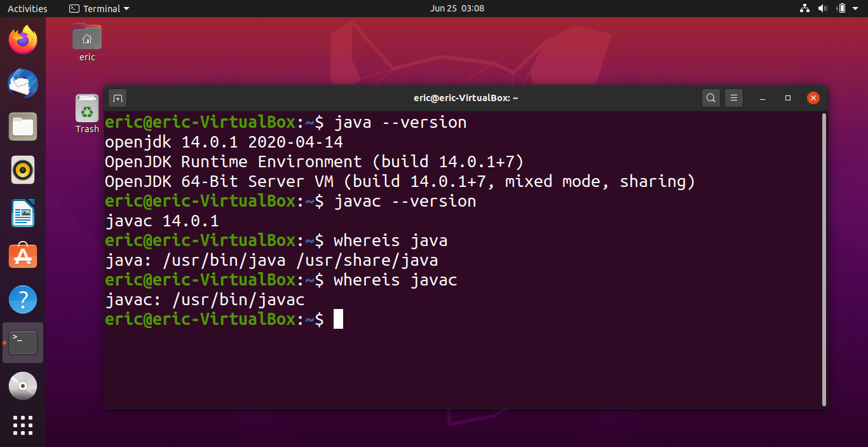Open the volume indicator in top bar

(x=823, y=8)
